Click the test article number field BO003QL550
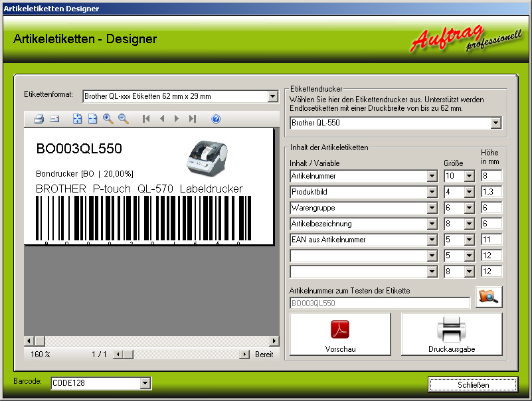The image size is (532, 401). click(380, 303)
